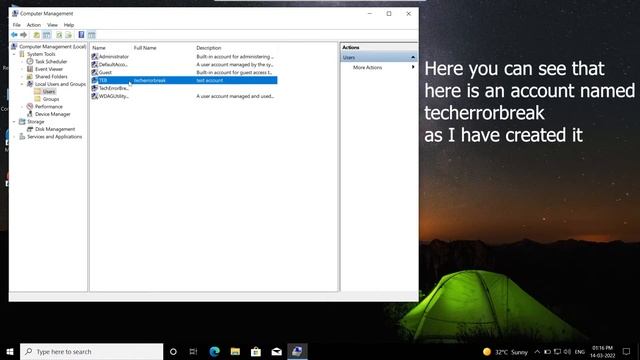Image resolution: width=640 pixels, height=360 pixels.
Task: Collapse the Storage tree node
Action: pos(15,122)
